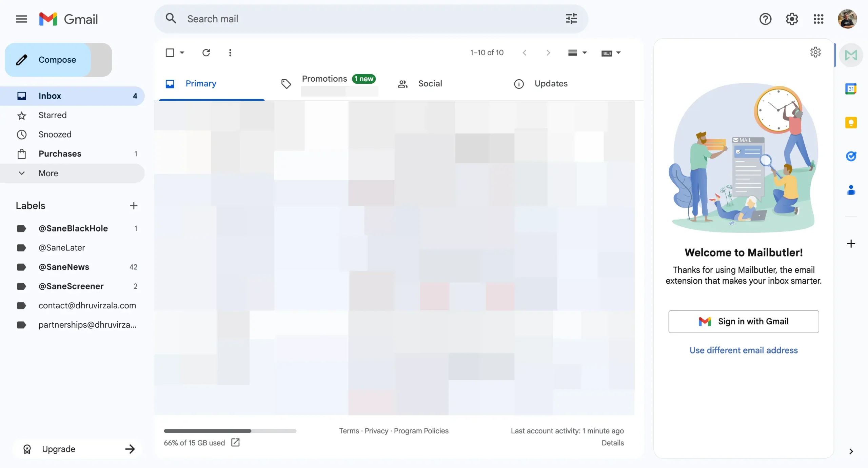Open Gmail settings gear

[792, 19]
